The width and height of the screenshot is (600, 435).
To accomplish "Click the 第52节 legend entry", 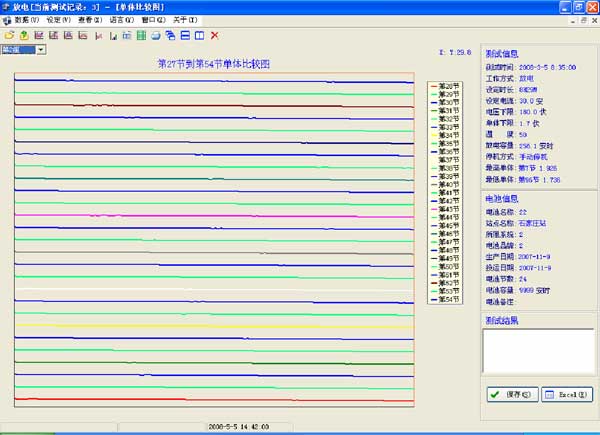I will pos(445,283).
